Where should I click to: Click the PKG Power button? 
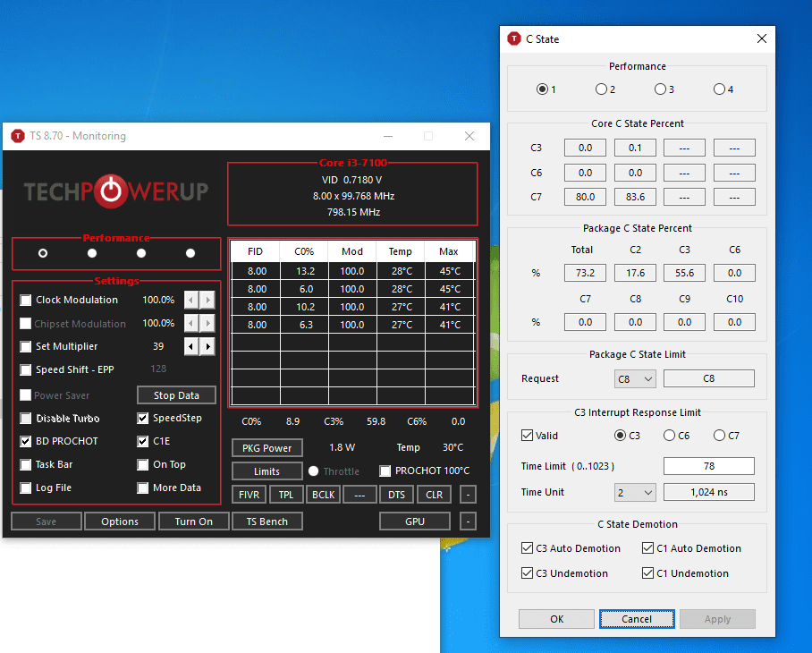pos(267,448)
